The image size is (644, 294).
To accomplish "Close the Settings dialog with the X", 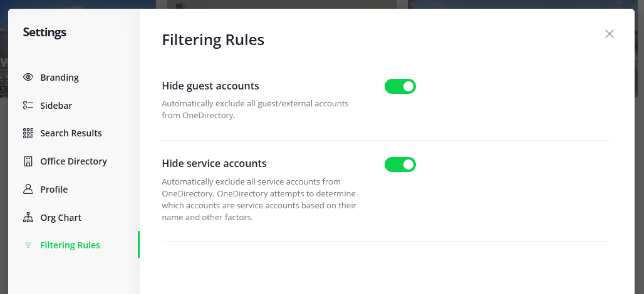I will 610,34.
